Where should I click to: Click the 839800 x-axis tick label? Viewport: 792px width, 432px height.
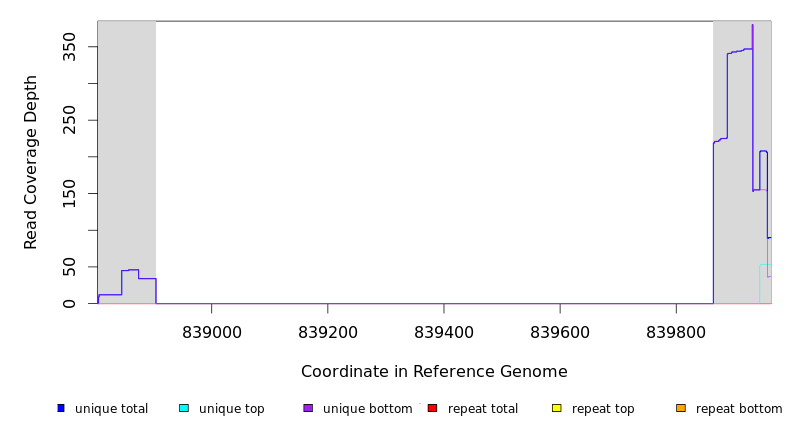(677, 331)
